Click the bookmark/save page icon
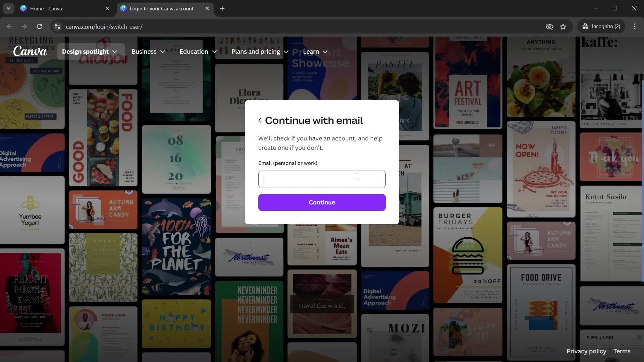The height and width of the screenshot is (362, 644). coord(563,26)
